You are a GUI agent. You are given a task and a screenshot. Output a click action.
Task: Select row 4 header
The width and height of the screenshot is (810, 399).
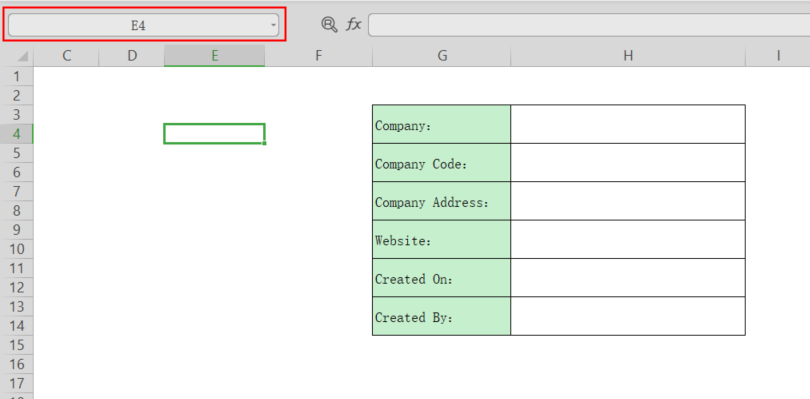(x=17, y=134)
